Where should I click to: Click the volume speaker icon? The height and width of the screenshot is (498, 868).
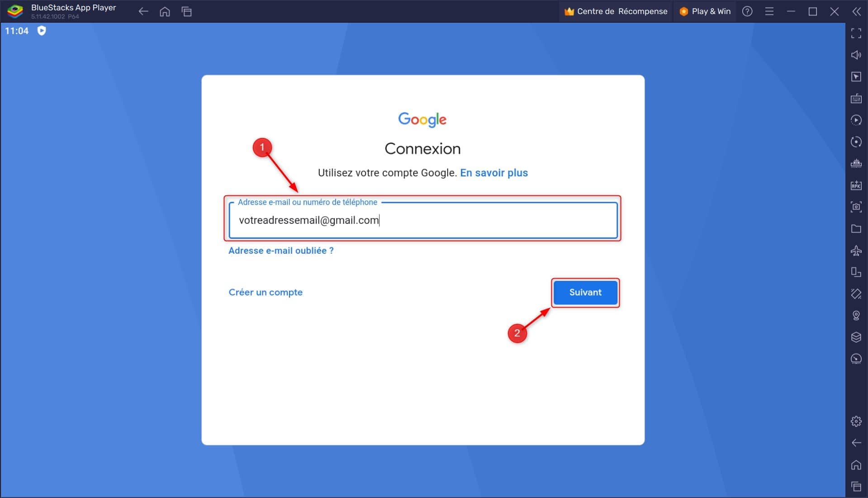point(856,55)
